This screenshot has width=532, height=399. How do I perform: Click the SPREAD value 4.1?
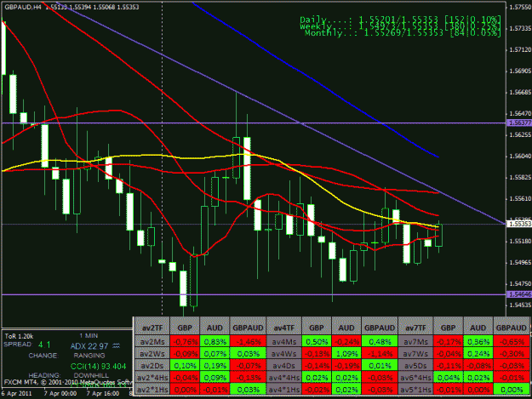[44, 345]
